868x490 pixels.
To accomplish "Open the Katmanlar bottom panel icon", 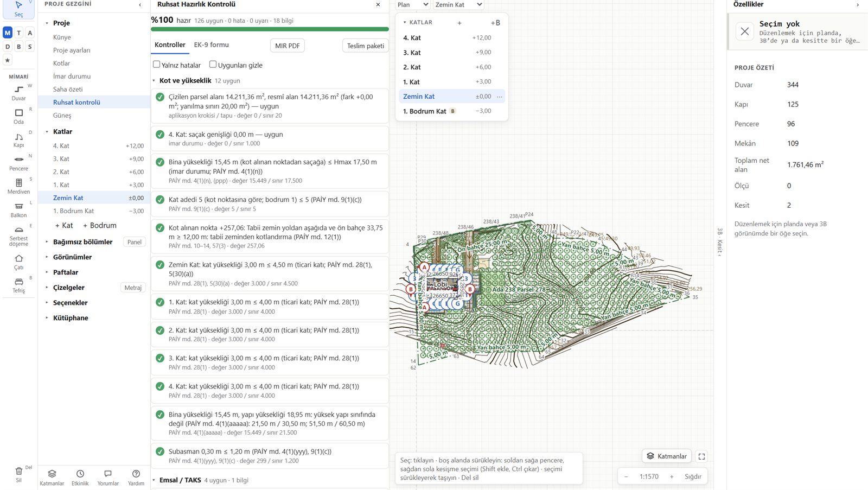I will point(52,478).
